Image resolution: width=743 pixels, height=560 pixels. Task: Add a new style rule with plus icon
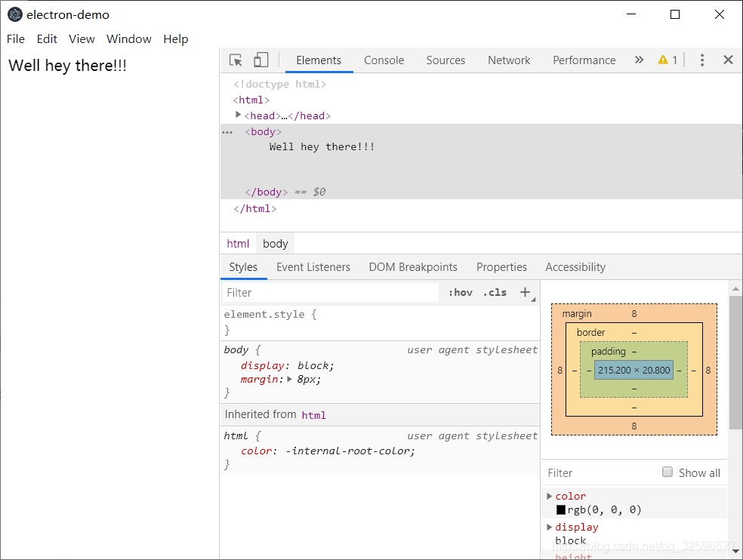526,292
